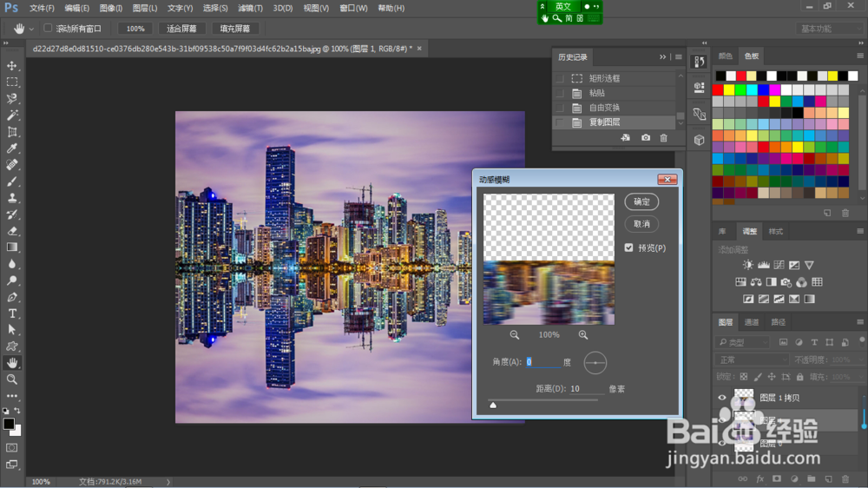Toggle snapshot source box for 粘贴 state
This screenshot has height=488, width=868.
pos(560,93)
